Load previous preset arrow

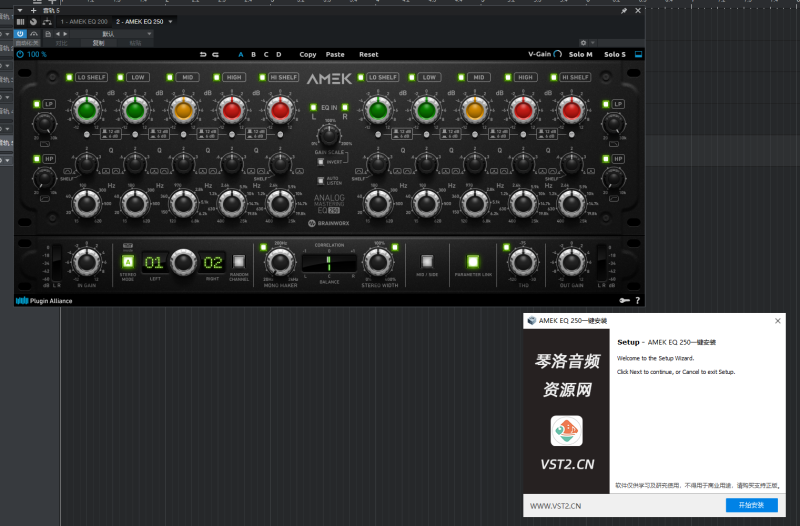(x=57, y=34)
